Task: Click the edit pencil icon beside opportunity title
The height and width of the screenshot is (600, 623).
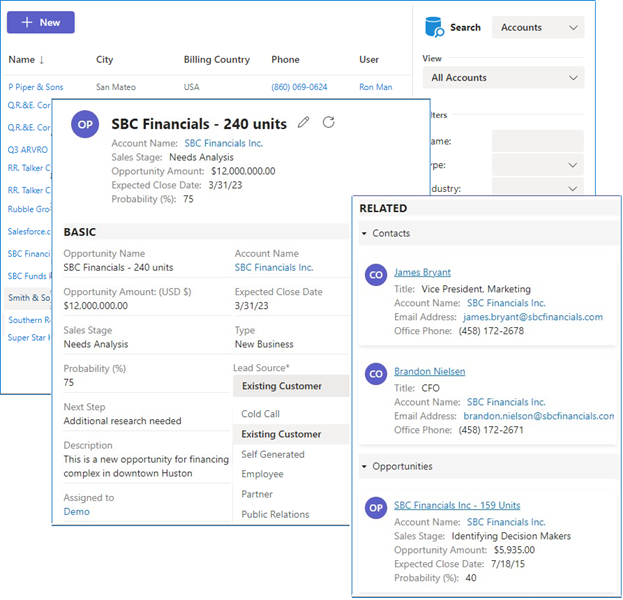Action: pyautogui.click(x=305, y=123)
